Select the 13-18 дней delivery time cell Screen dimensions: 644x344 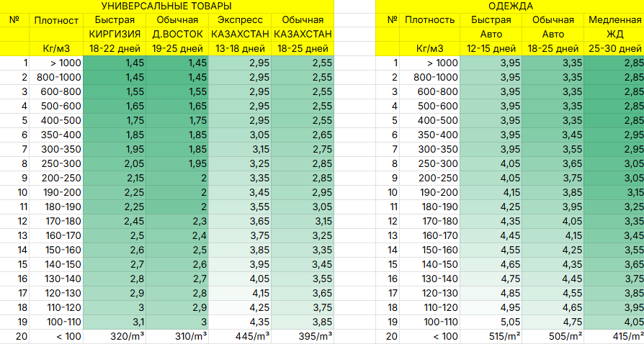click(x=240, y=48)
